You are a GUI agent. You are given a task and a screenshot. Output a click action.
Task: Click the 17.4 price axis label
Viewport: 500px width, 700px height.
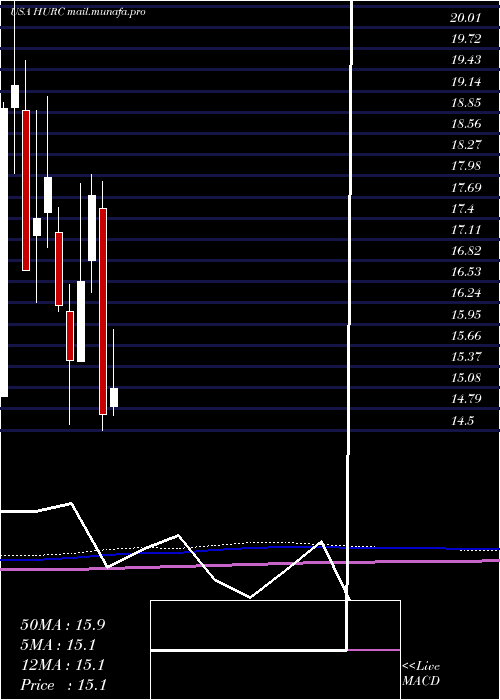click(x=462, y=208)
